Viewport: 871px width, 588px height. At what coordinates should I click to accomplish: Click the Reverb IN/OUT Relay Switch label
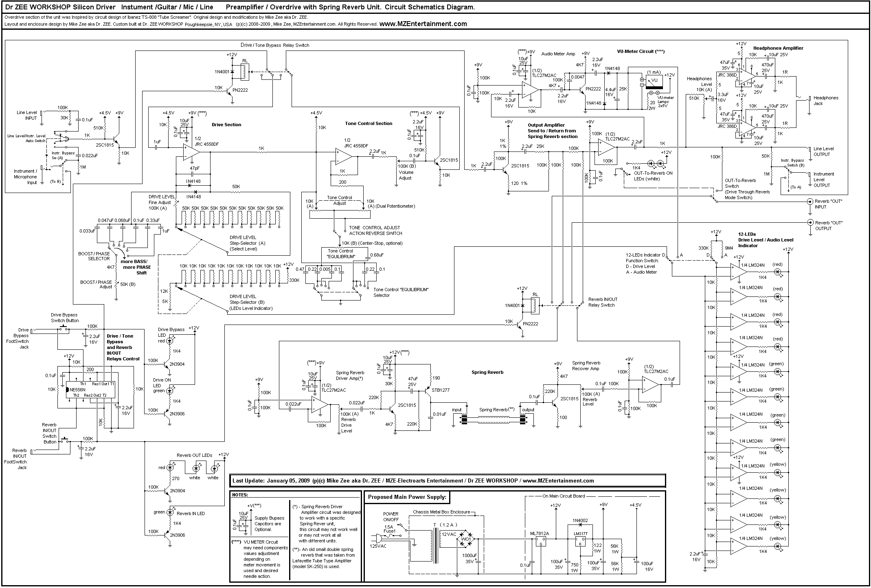[x=602, y=302]
